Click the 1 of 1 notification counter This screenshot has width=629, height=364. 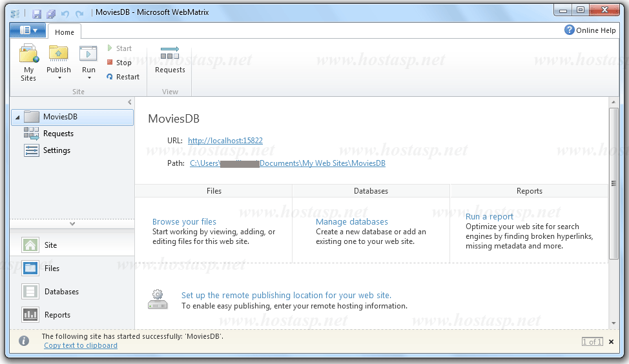click(x=592, y=341)
